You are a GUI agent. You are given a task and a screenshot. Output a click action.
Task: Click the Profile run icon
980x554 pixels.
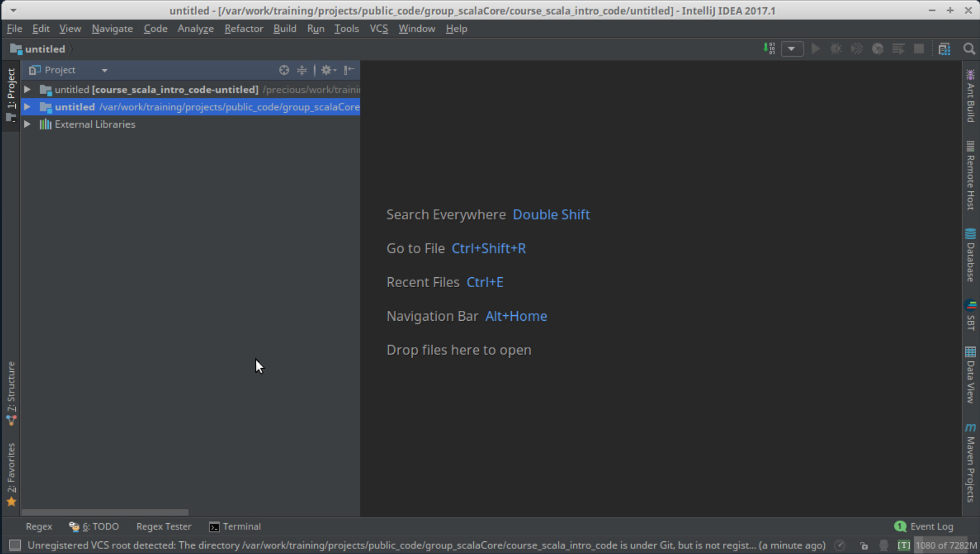pos(878,49)
